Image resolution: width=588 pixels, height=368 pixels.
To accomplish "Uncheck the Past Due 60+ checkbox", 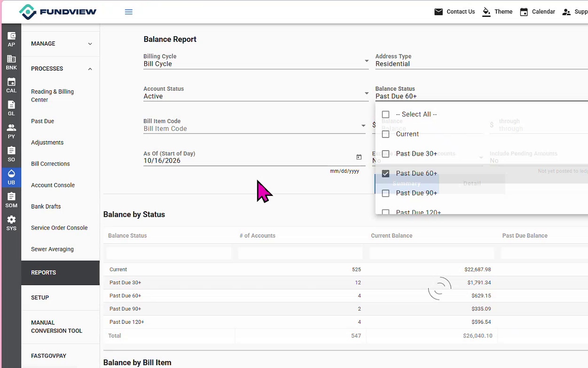I will (386, 174).
